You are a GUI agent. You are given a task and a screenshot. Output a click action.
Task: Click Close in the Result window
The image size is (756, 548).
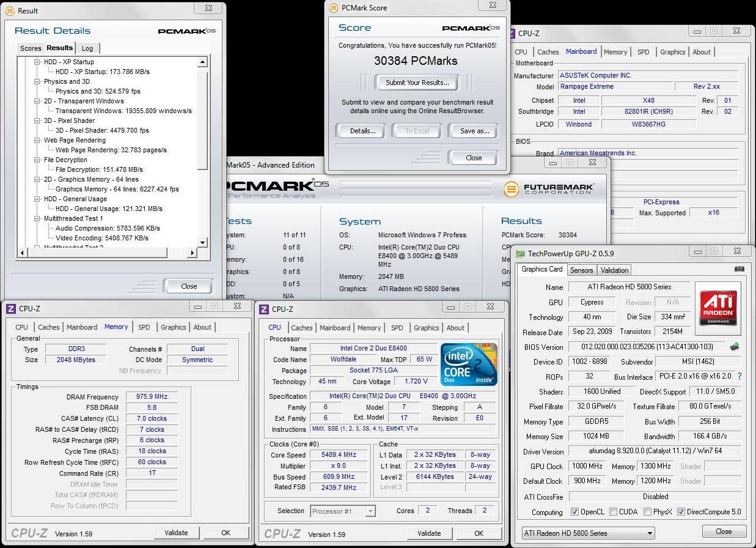pyautogui.click(x=189, y=286)
